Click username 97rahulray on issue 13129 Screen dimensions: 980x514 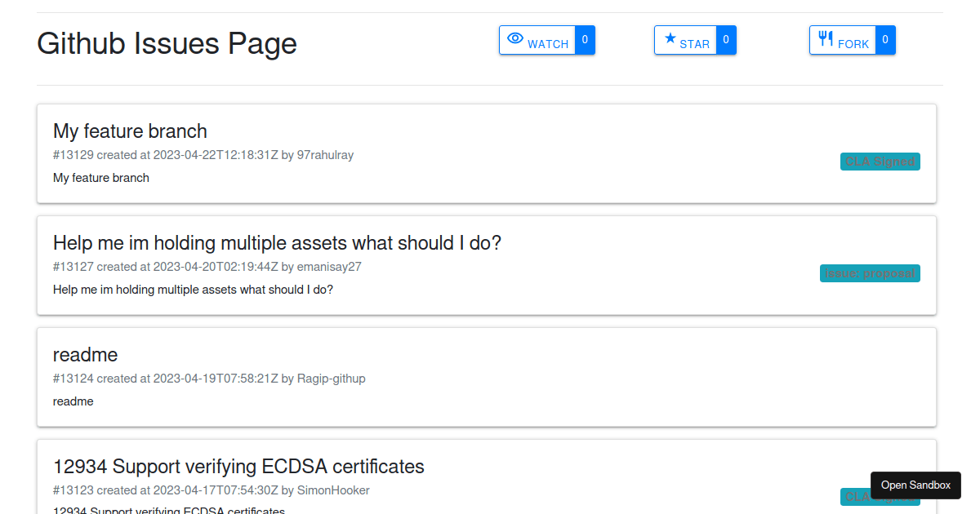pos(326,154)
